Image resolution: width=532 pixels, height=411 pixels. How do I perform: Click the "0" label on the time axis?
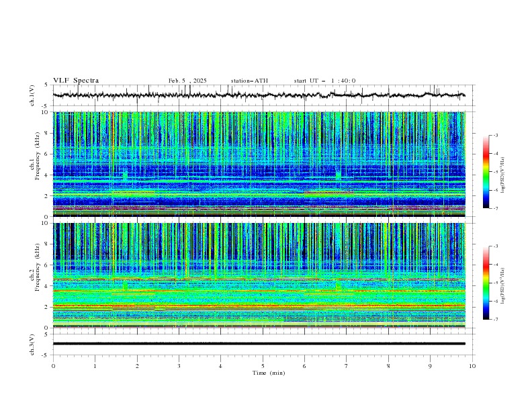click(x=53, y=366)
